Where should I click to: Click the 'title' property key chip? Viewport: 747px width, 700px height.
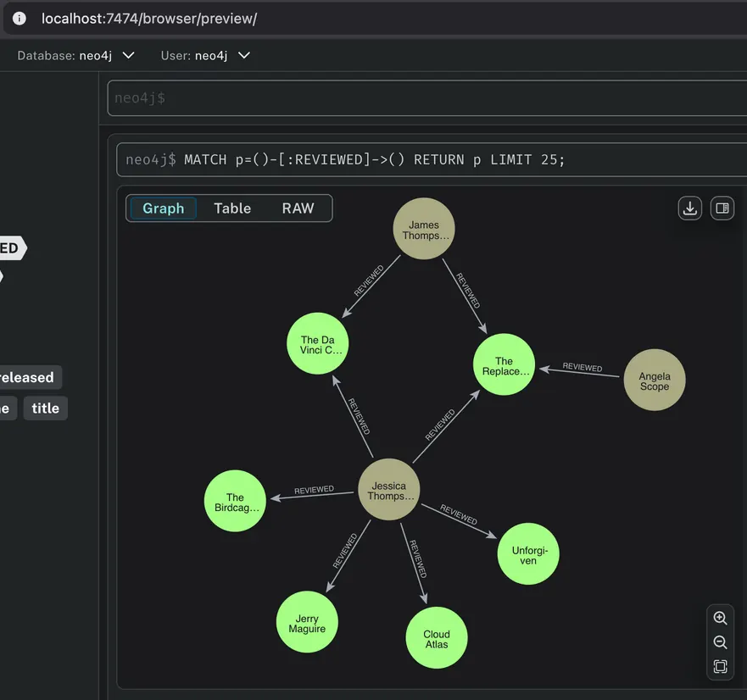[x=45, y=408]
